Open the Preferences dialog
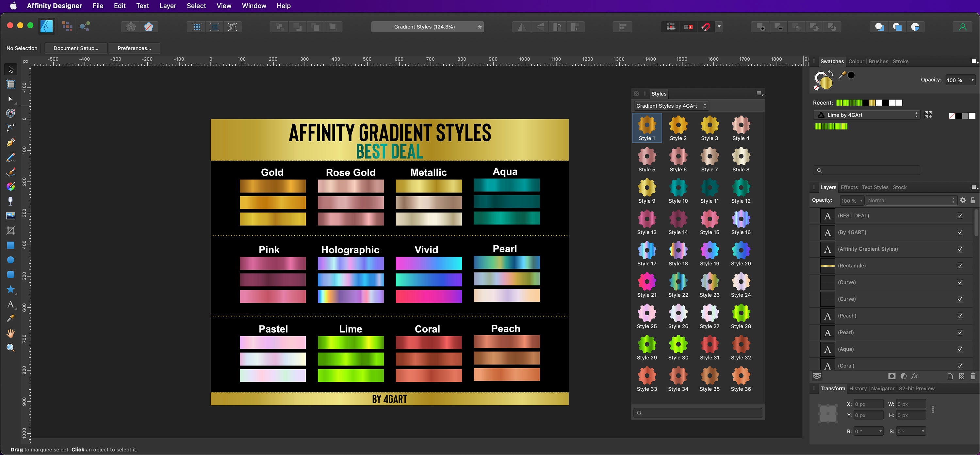 tap(134, 48)
